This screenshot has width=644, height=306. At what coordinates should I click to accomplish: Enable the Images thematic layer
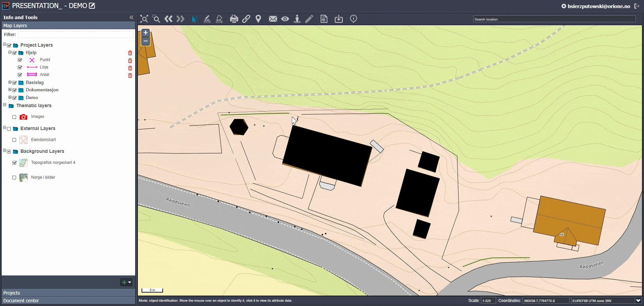coord(14,117)
